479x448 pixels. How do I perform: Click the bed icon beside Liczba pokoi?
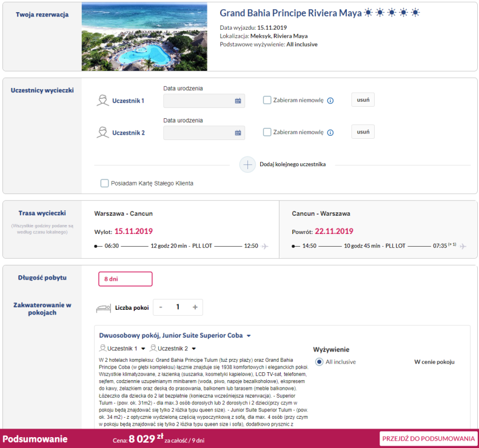104,309
